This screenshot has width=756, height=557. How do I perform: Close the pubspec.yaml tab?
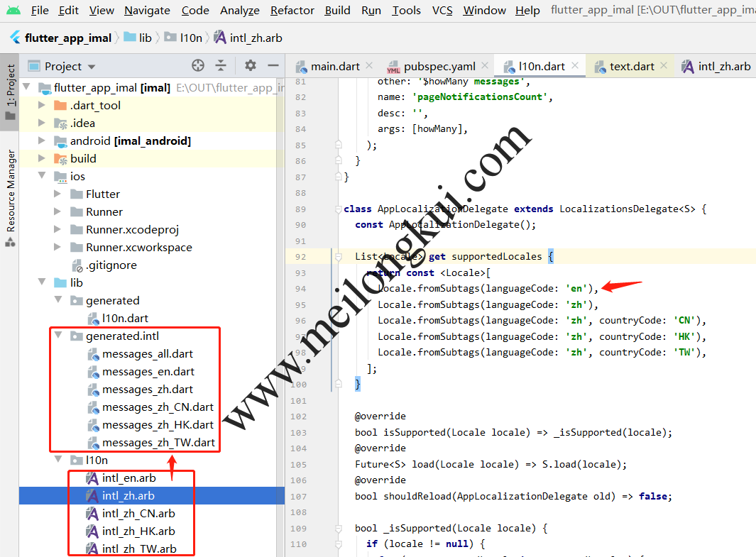tap(485, 65)
